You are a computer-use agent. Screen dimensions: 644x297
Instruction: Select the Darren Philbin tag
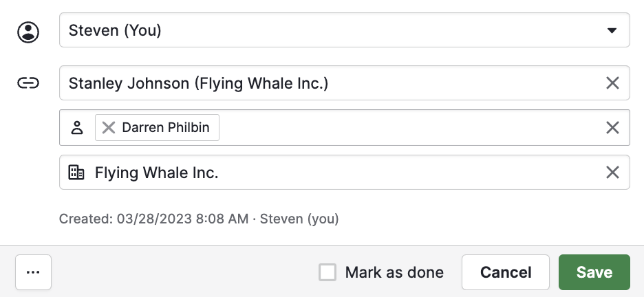pos(166,128)
